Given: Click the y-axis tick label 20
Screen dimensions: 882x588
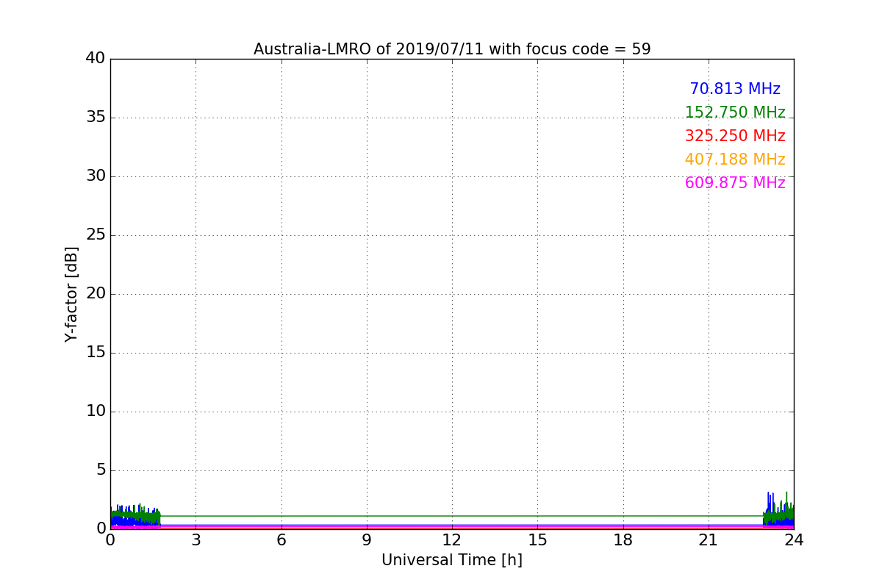Looking at the screenshot, I should (x=96, y=294).
